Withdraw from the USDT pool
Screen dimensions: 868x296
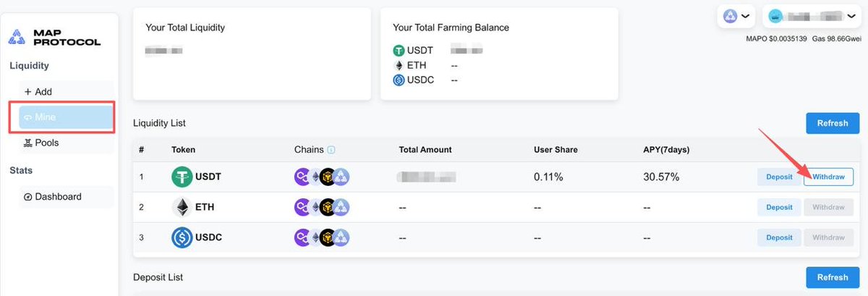(x=828, y=177)
